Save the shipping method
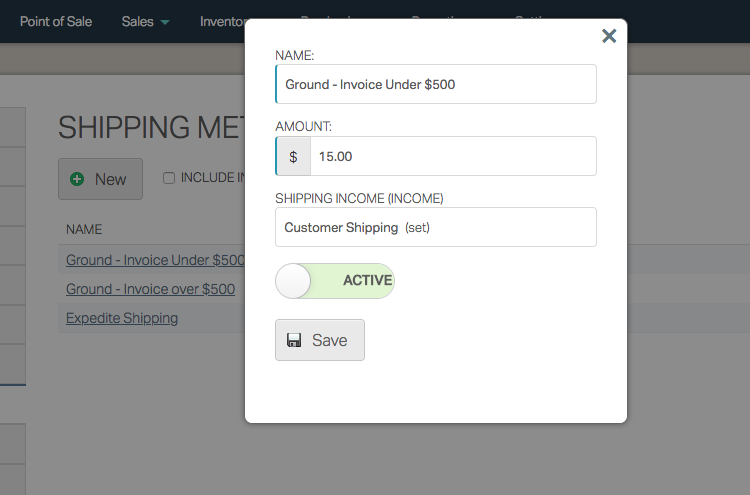Image resolution: width=750 pixels, height=495 pixels. [x=320, y=340]
